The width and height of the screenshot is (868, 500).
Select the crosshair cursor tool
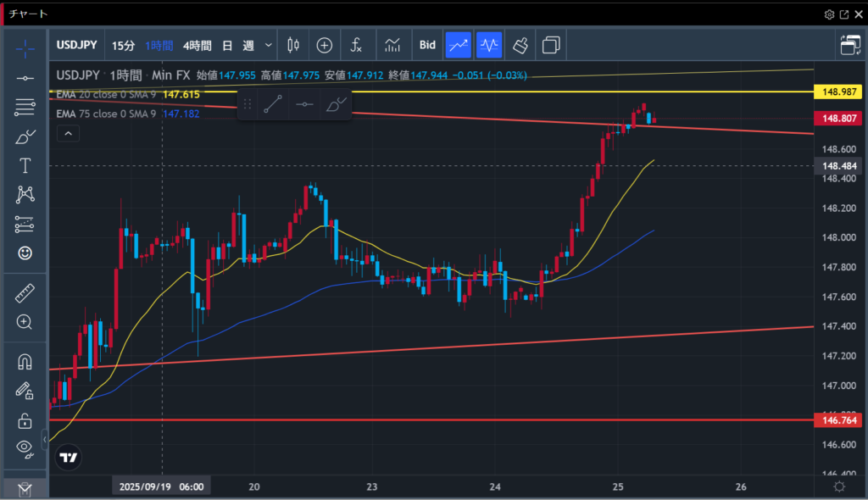(x=25, y=47)
